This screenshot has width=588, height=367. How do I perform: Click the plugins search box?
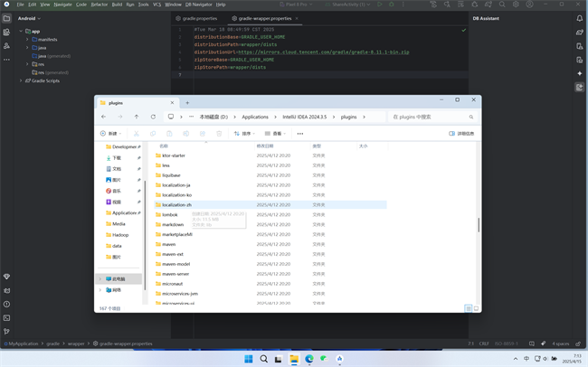click(432, 117)
